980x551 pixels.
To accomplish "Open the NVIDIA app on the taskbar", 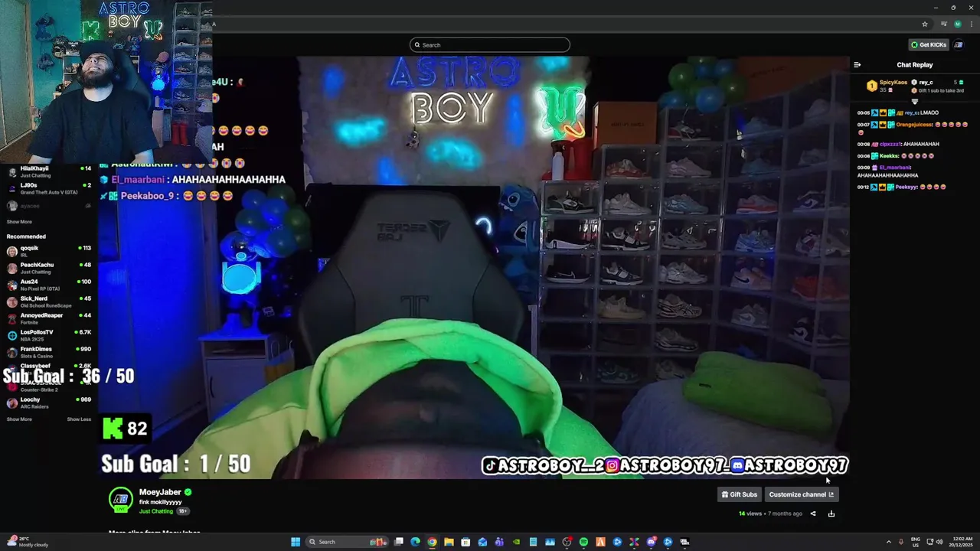I will tap(516, 542).
